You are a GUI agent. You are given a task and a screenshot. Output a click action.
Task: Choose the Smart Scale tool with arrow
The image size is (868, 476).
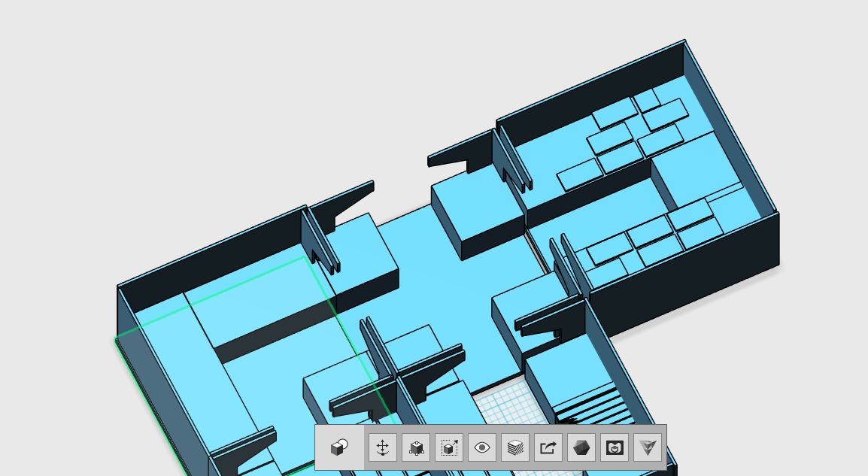coord(449,447)
